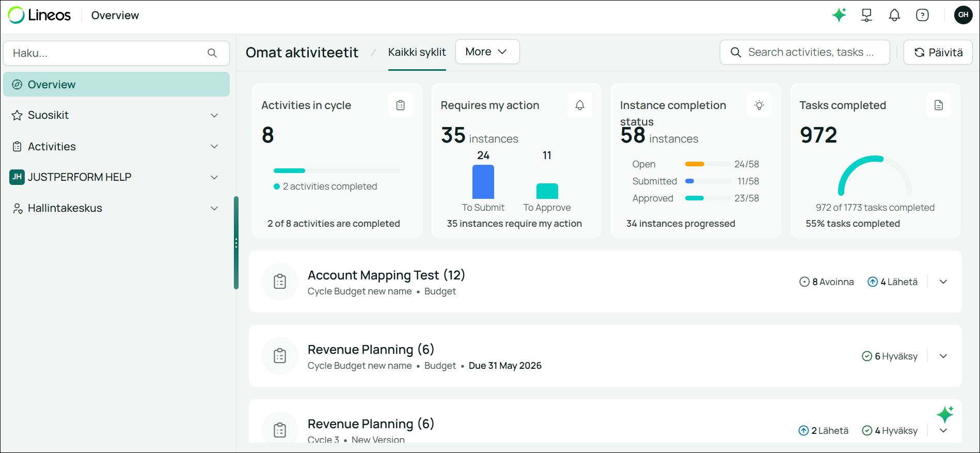This screenshot has height=453, width=980.
Task: Click 8 Avoinna on Account Mapping Test
Action: 827,282
